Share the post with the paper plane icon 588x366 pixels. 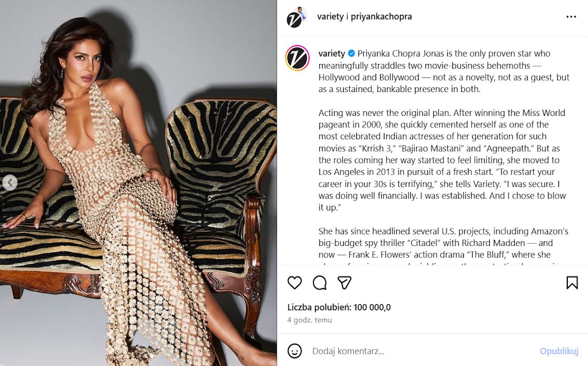pos(344,283)
